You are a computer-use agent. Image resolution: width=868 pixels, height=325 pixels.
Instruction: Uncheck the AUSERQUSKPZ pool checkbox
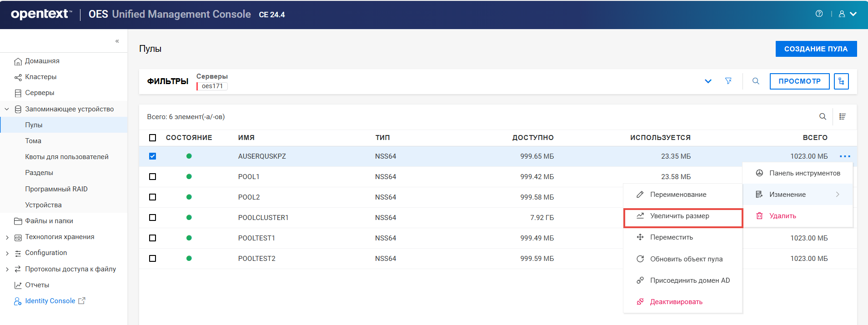click(153, 156)
